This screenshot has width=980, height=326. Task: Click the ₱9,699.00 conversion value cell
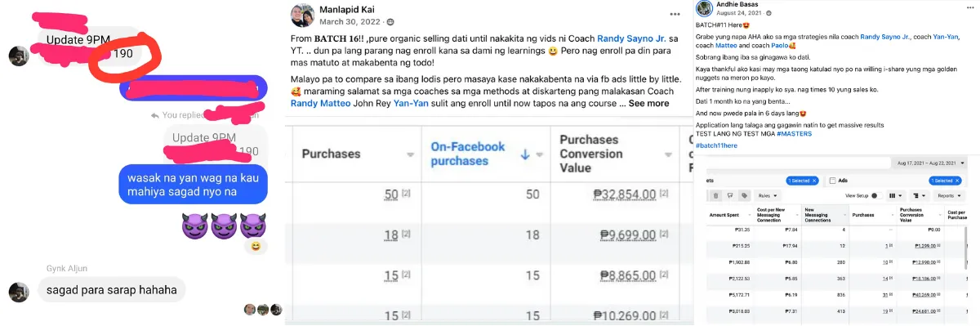[x=629, y=235]
